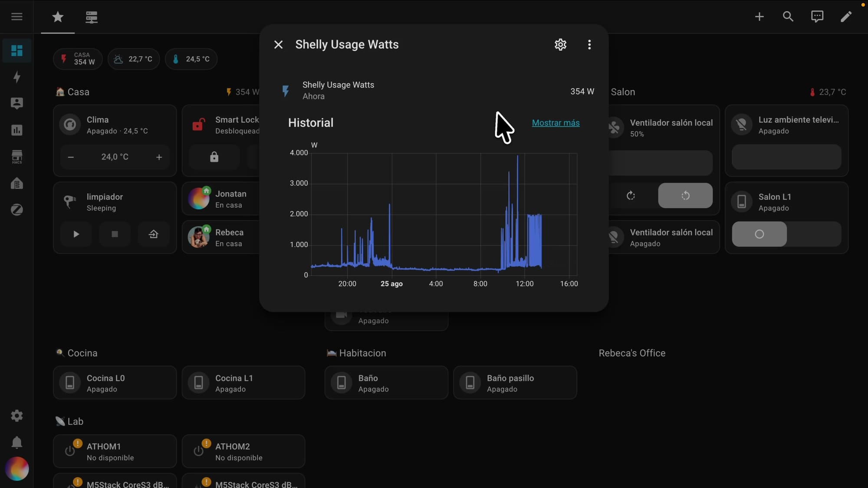Open ATHOM1 unavailable plug card
The height and width of the screenshot is (488, 868).
coord(115,452)
